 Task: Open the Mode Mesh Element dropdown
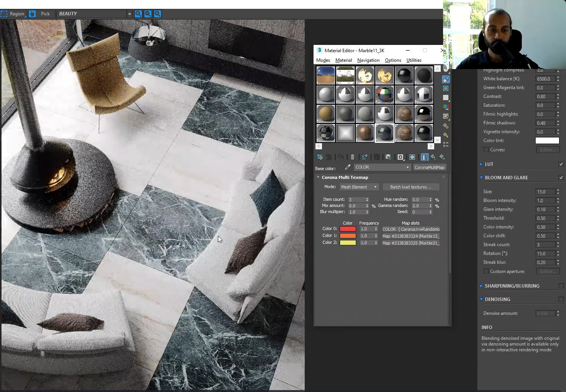[359, 187]
